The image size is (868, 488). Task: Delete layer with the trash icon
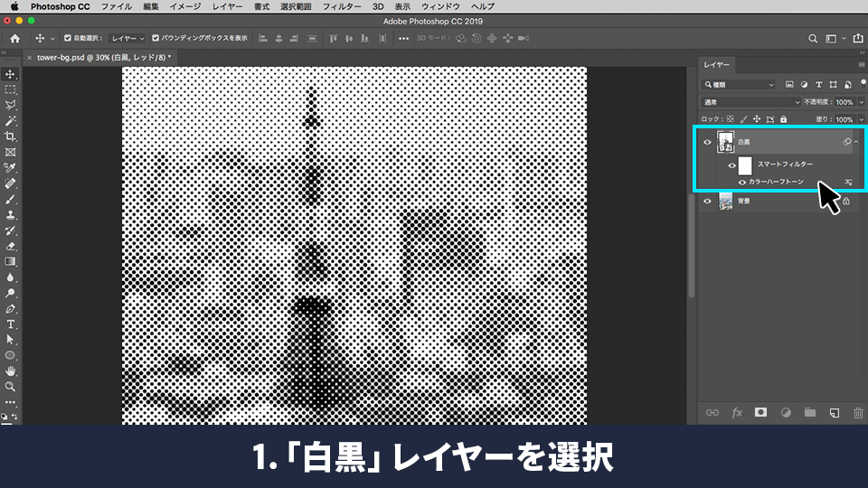coord(858,412)
